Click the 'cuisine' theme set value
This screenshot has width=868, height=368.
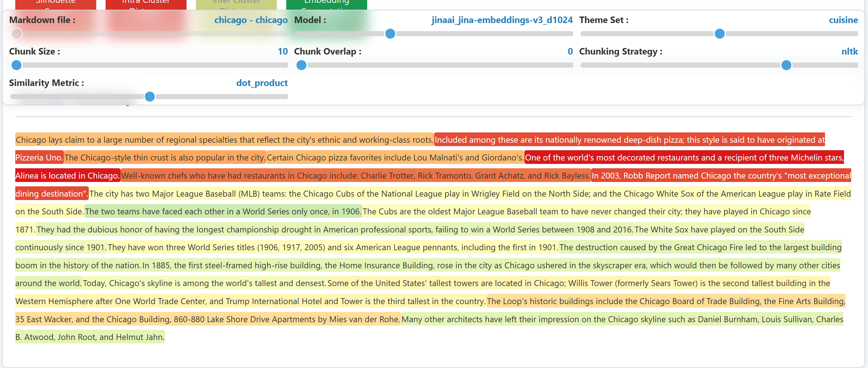(843, 20)
